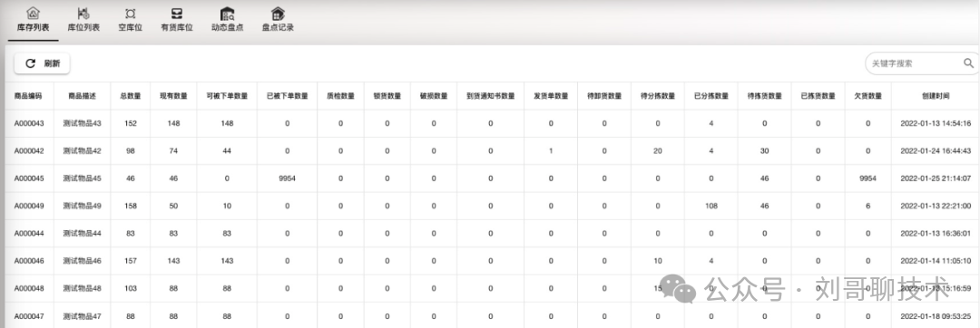The image size is (980, 328).
Task: Click the timestamp 2022-01-14 11:05:10
Action: tap(936, 261)
